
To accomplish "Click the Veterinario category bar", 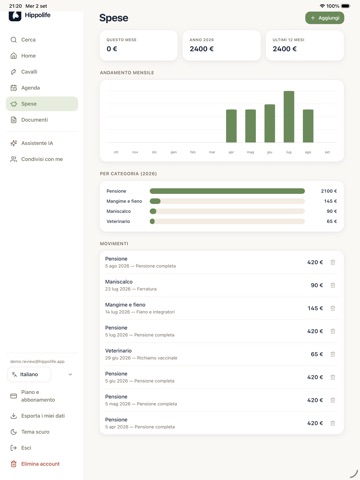I will (x=227, y=221).
